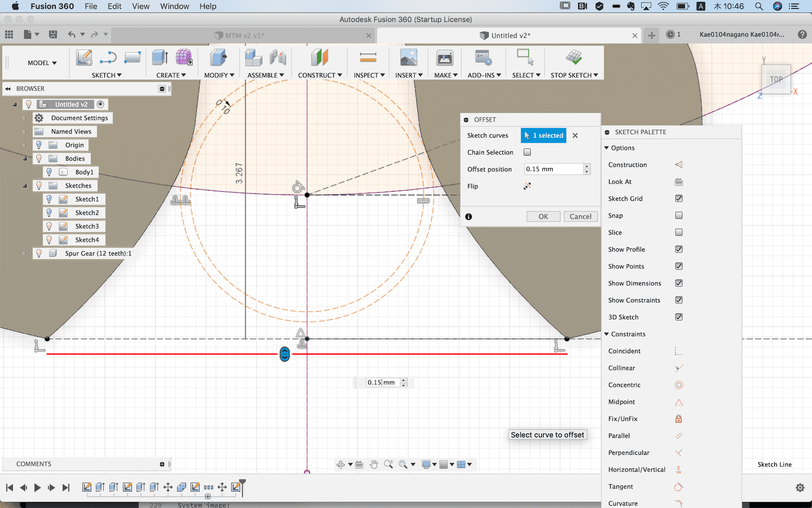Click the Flip offset direction icon
Screen dimensions: 812x508
tap(527, 186)
